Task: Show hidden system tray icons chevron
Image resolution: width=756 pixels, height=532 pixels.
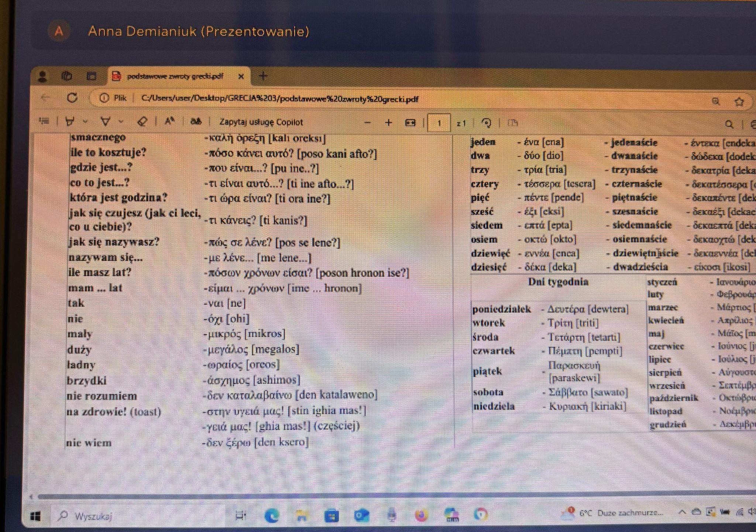Action: pos(682,512)
